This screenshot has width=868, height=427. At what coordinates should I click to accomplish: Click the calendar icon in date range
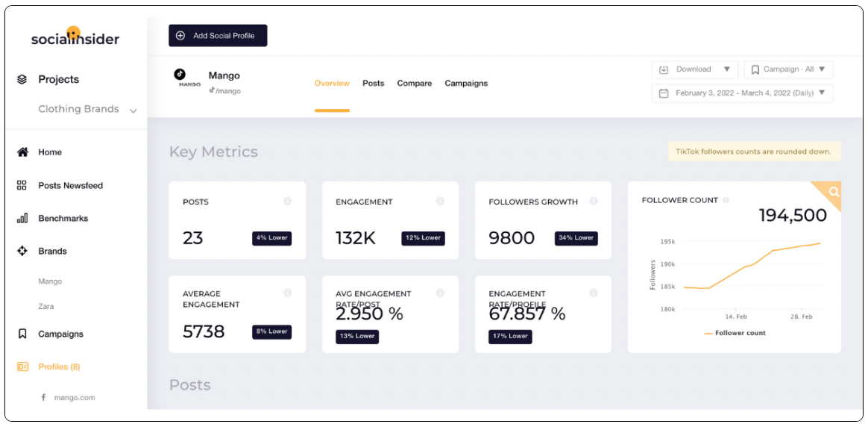click(x=664, y=93)
